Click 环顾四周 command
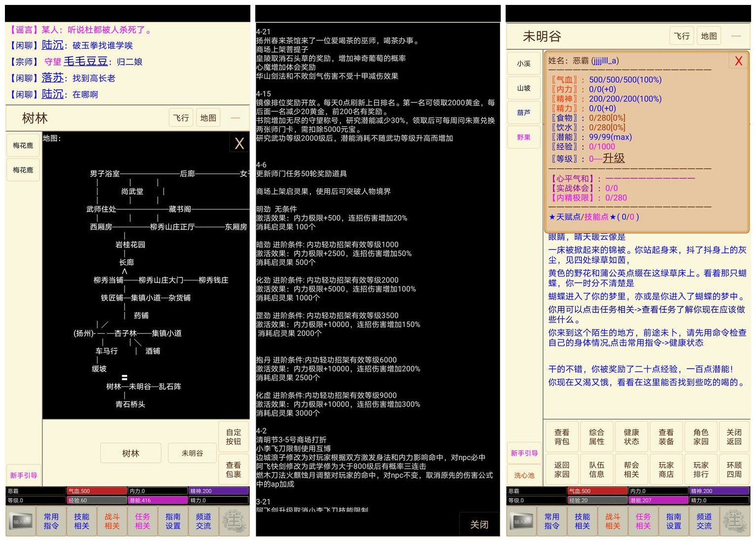Screen dimensions: 756x542 point(734,470)
